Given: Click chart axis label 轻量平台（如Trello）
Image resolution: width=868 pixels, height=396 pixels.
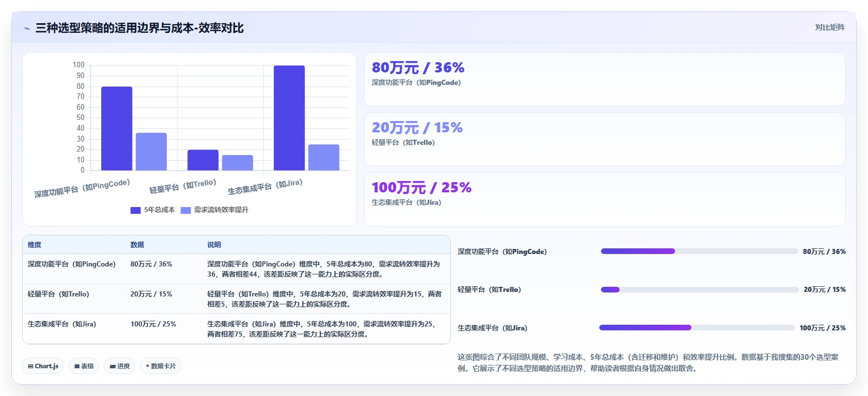Looking at the screenshot, I should pos(183,186).
